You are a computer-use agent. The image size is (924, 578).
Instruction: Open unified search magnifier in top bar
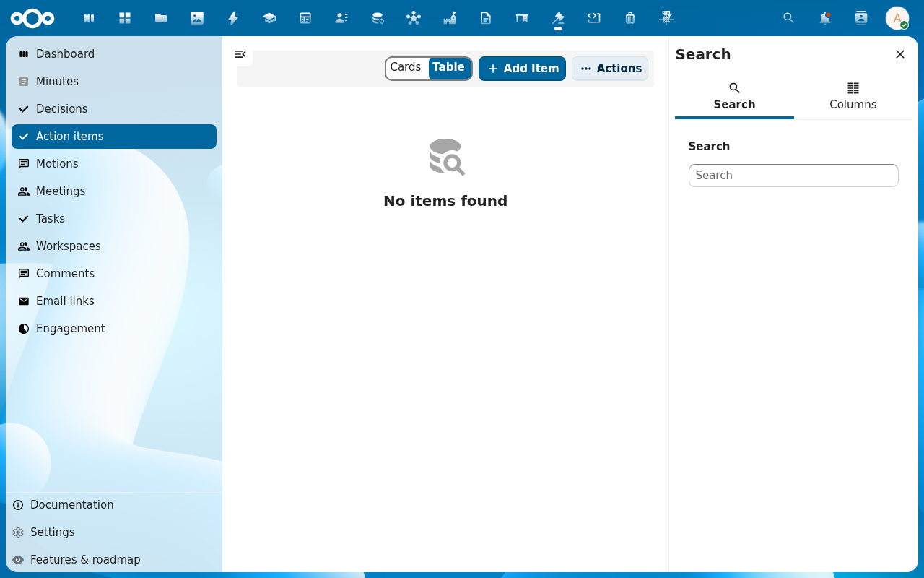tap(789, 18)
